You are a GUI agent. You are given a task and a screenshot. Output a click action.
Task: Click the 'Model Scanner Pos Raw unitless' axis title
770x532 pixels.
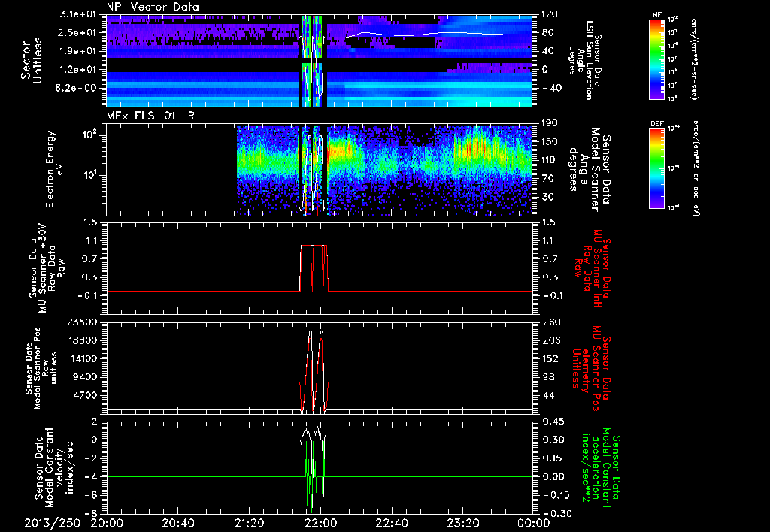point(41,367)
